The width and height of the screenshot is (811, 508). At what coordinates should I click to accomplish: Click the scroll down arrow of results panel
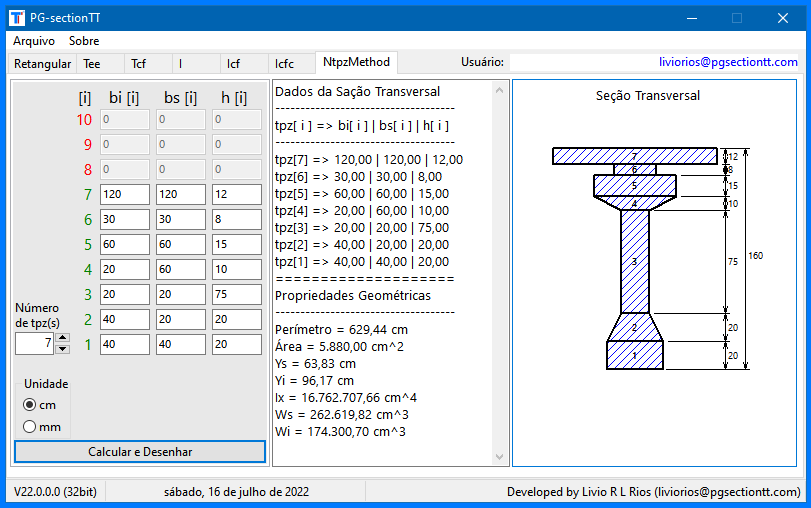click(x=499, y=457)
